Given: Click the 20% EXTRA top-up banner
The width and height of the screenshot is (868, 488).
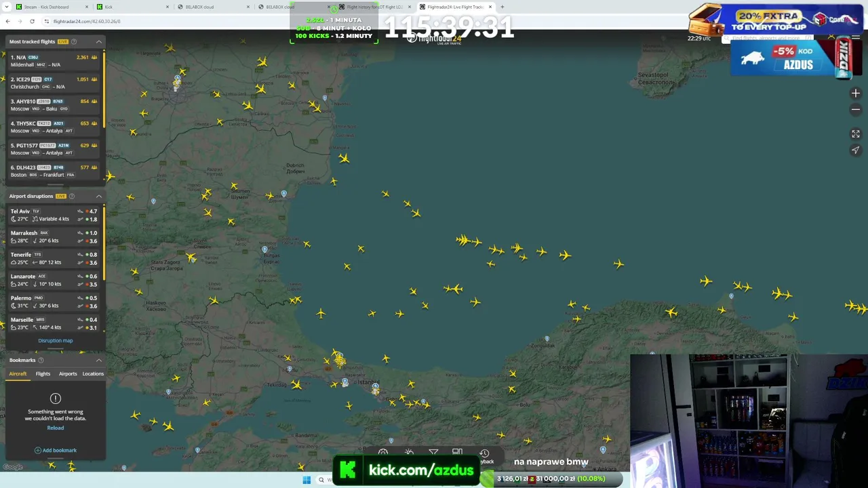Looking at the screenshot, I should click(x=776, y=20).
